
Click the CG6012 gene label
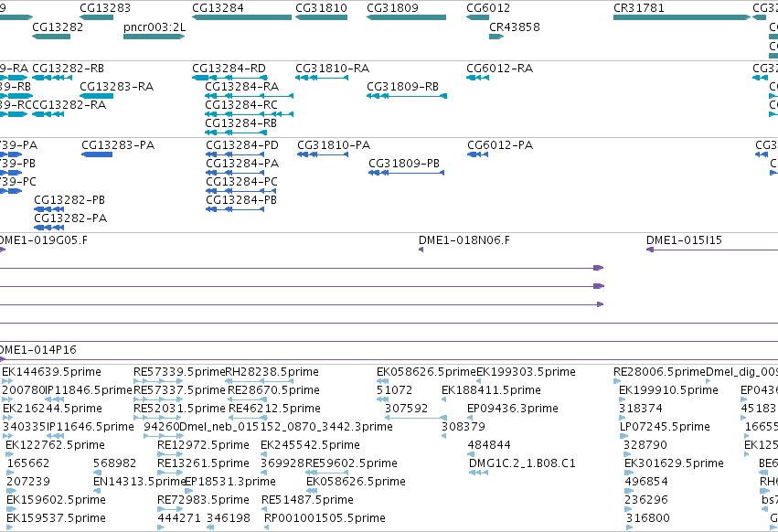pyautogui.click(x=488, y=8)
